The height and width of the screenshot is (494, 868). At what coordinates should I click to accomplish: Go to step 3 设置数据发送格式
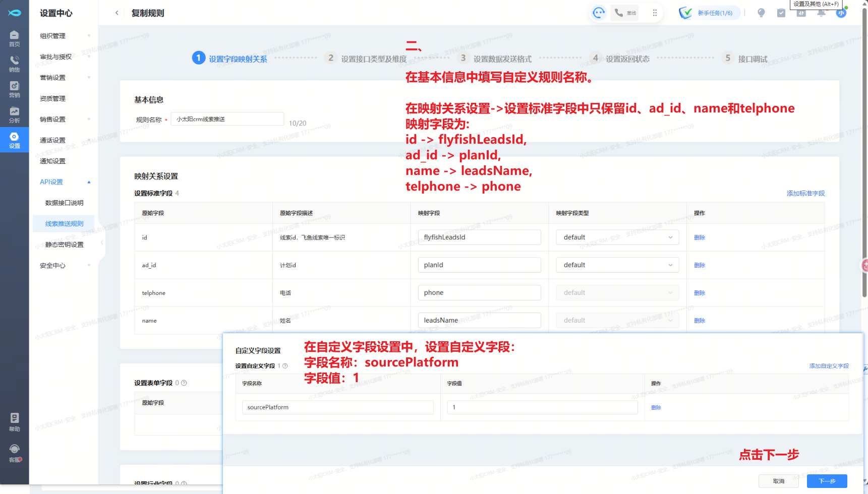495,58
